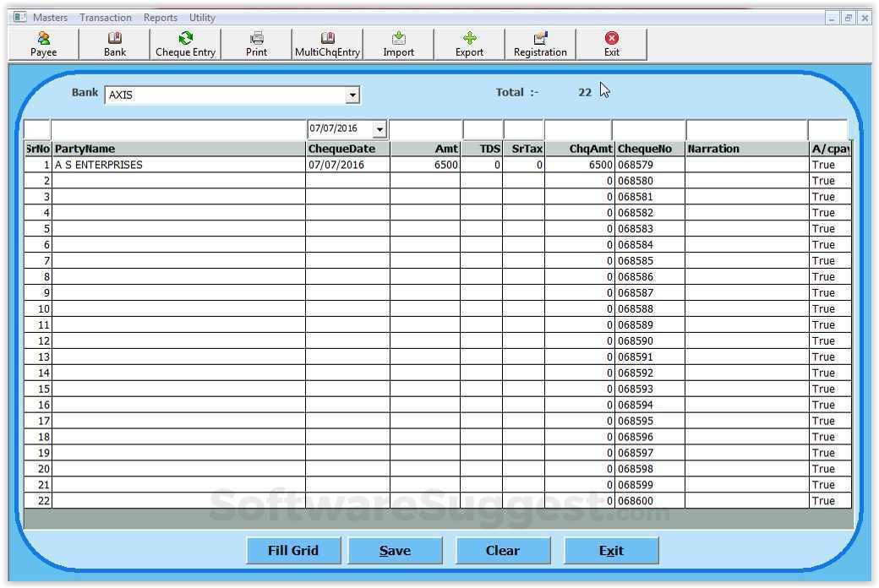Click the Clear button
The height and width of the screenshot is (588, 879).
pyautogui.click(x=503, y=550)
